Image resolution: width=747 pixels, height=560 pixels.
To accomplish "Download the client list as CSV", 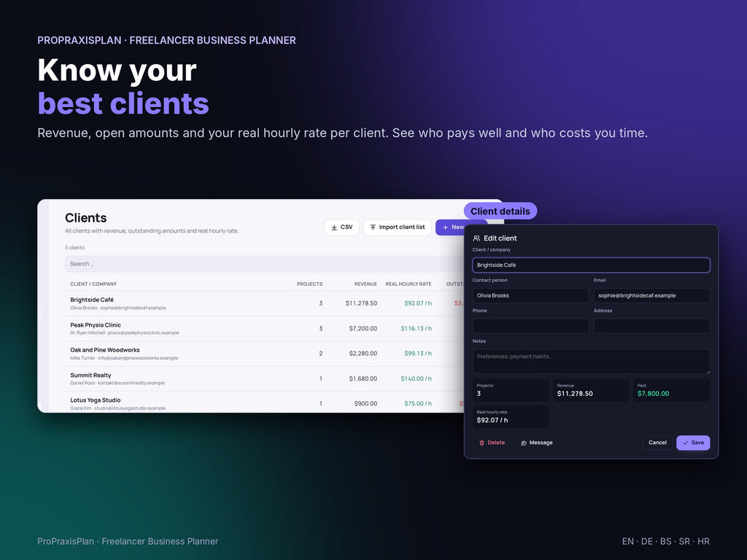I will pyautogui.click(x=341, y=227).
